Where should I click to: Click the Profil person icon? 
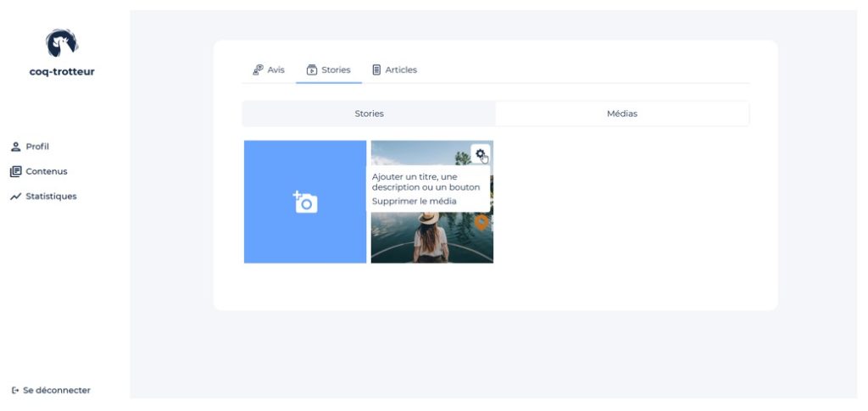point(15,147)
